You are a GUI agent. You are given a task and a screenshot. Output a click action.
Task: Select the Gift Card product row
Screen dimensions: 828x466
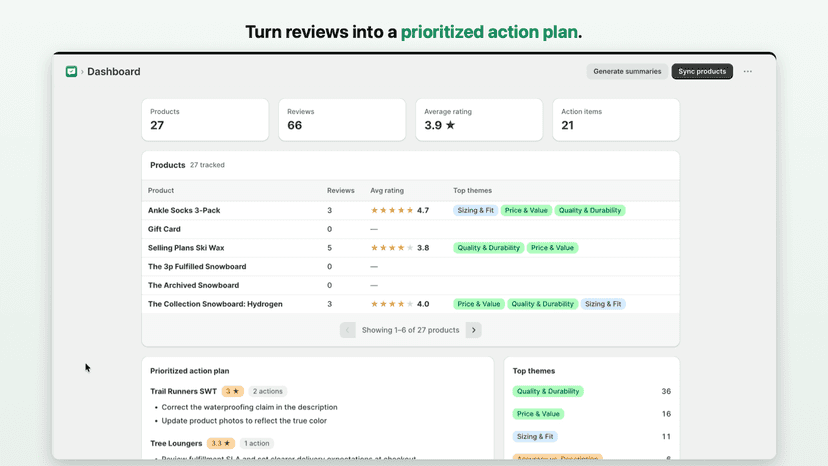(x=410, y=229)
